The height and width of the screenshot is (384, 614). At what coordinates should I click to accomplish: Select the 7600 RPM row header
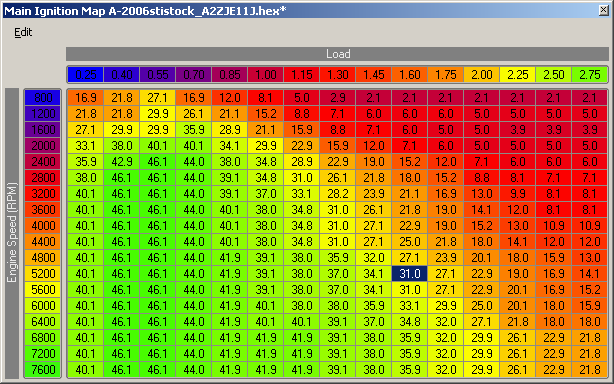43,370
